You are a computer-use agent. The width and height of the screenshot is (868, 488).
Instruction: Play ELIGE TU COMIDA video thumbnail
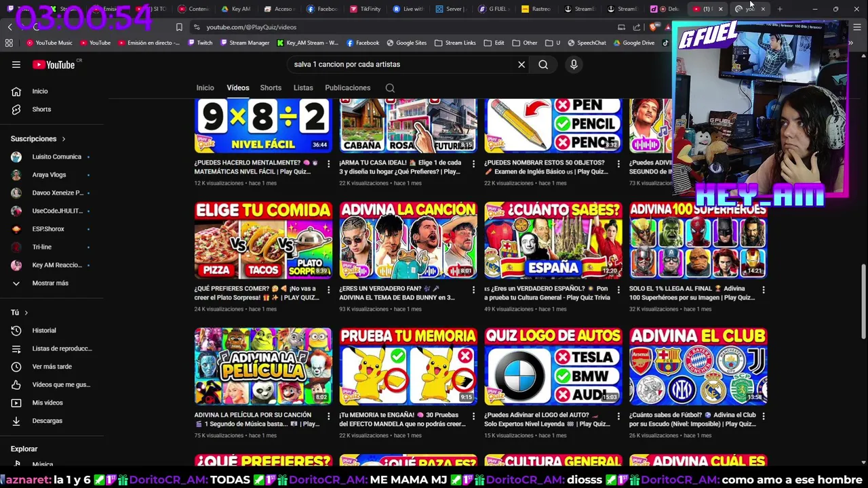263,241
